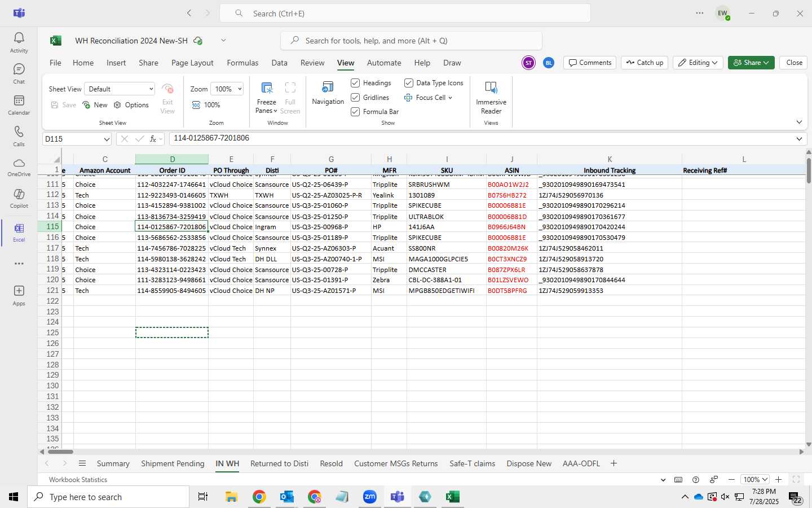Open Chrome from the taskbar
The image size is (812, 508).
pyautogui.click(x=259, y=497)
